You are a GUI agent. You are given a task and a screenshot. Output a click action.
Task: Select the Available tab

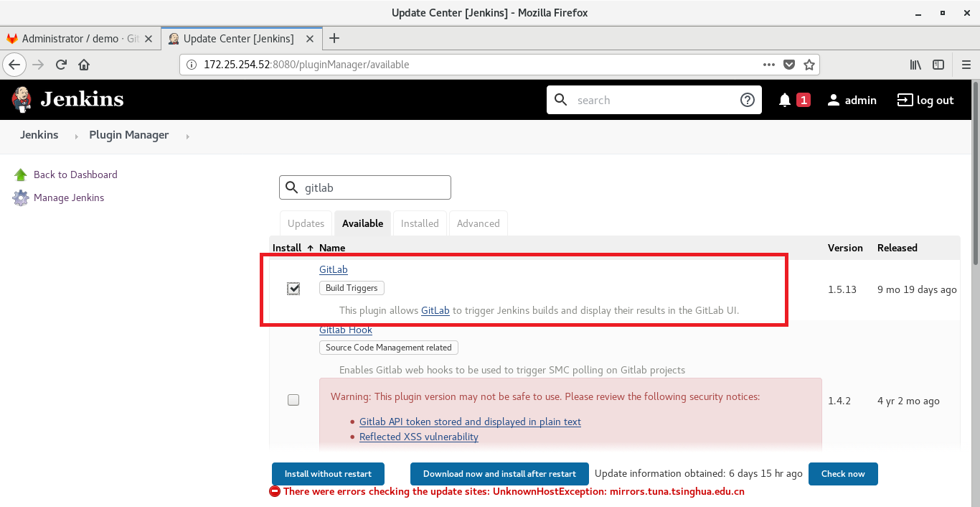[x=363, y=223]
